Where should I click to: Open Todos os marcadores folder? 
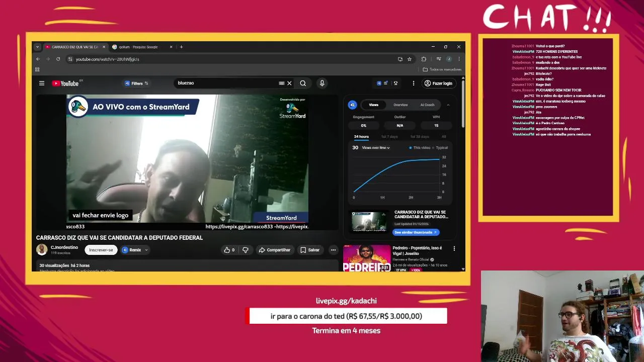click(442, 69)
